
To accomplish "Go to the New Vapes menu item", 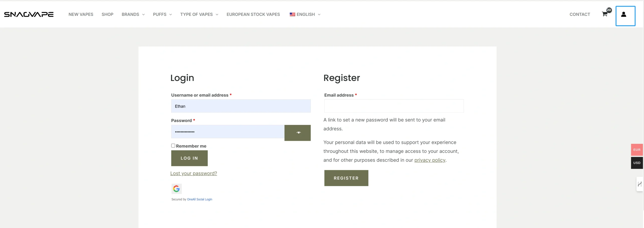I will (x=81, y=14).
